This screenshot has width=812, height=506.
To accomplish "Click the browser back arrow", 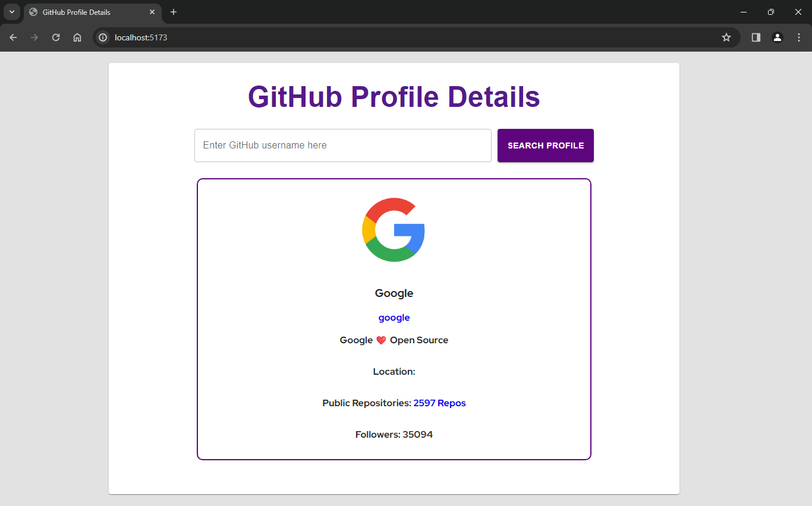I will pos(13,37).
